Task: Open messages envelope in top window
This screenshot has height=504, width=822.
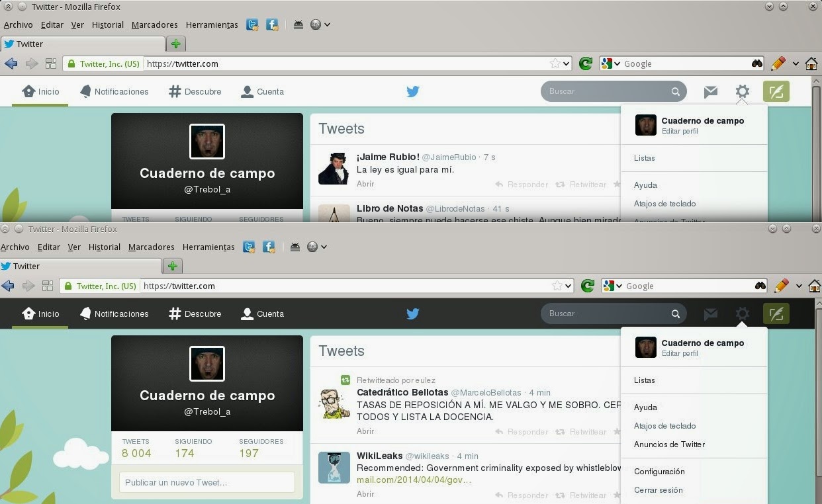Action: click(x=711, y=91)
